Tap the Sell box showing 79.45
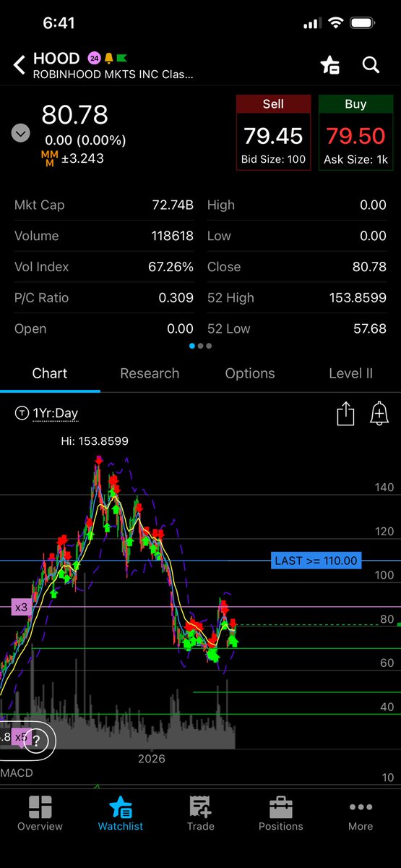This screenshot has width=401, height=868. click(x=273, y=132)
